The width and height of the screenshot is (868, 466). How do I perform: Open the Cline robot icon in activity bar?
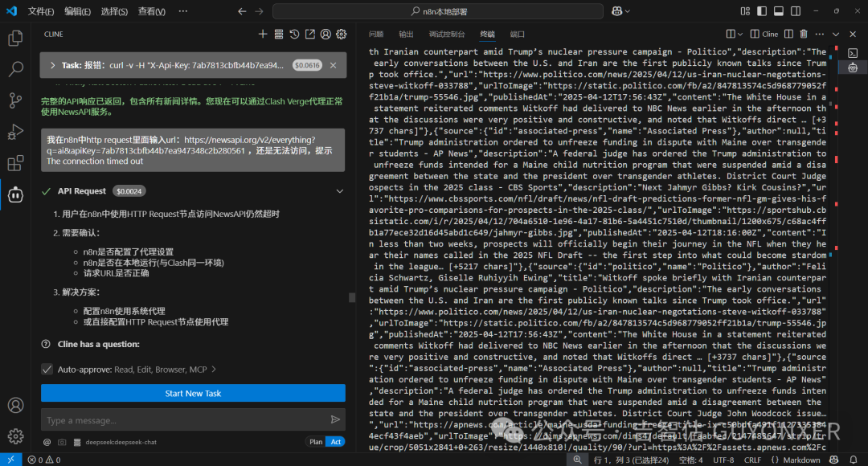(15, 194)
